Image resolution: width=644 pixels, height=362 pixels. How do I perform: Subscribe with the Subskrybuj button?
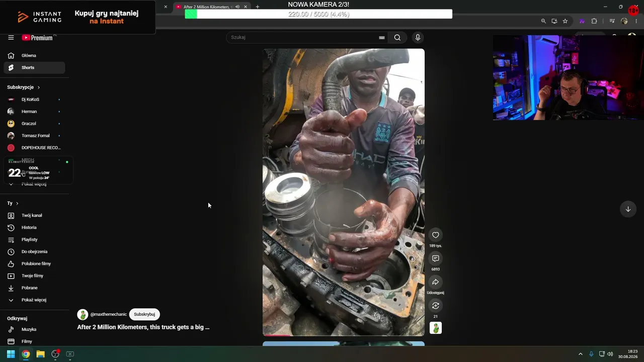point(144,314)
